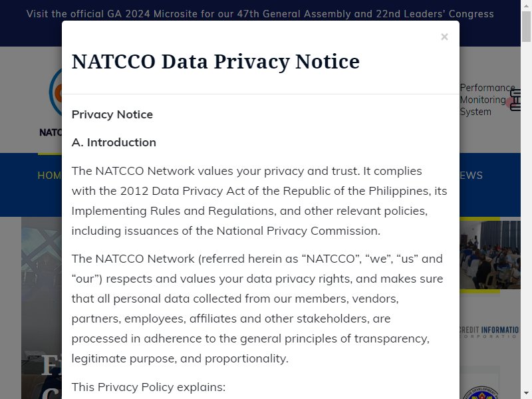This screenshot has width=532, height=399.
Task: Click the Privacy Notice heading
Action: coord(112,114)
